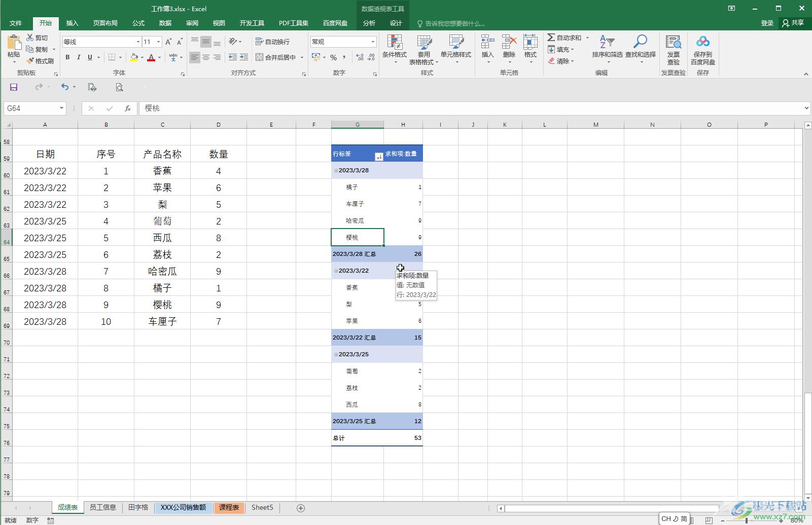Align text left in cell

195,57
